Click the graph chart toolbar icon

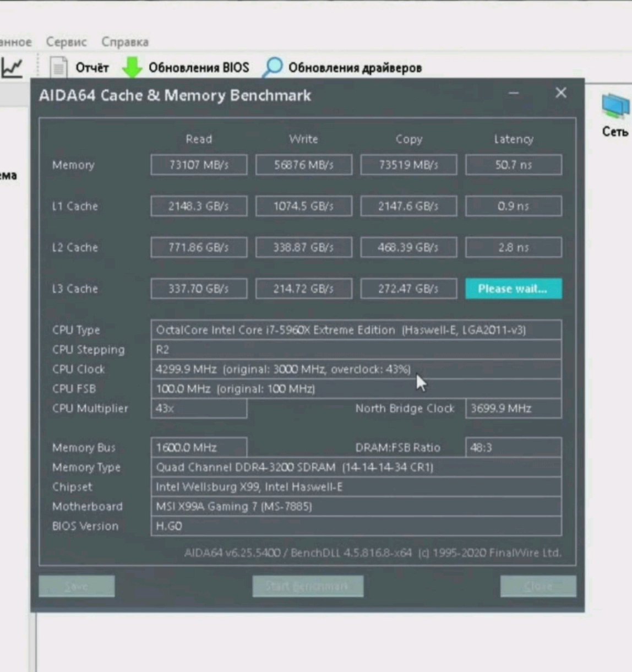point(12,68)
